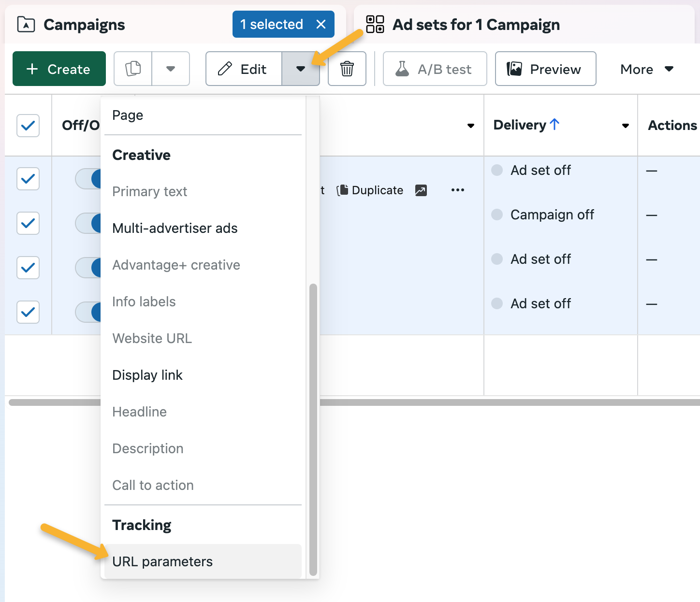Open the More dropdown menu
Image resolution: width=700 pixels, height=602 pixels.
point(646,69)
